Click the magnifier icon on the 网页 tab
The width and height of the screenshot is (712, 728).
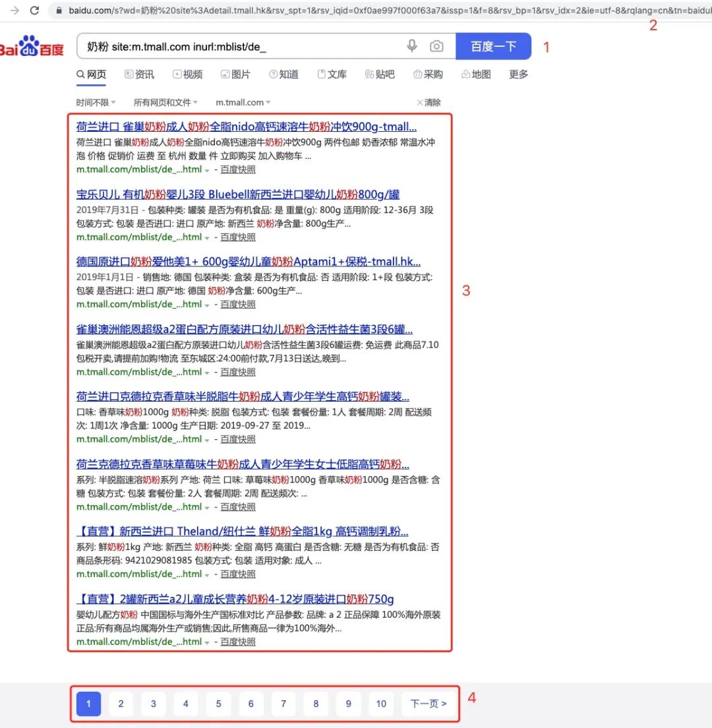[x=81, y=75]
